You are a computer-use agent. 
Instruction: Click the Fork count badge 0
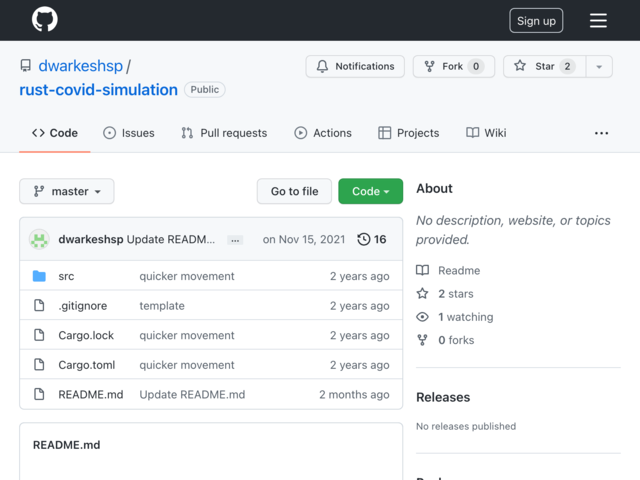[476, 66]
